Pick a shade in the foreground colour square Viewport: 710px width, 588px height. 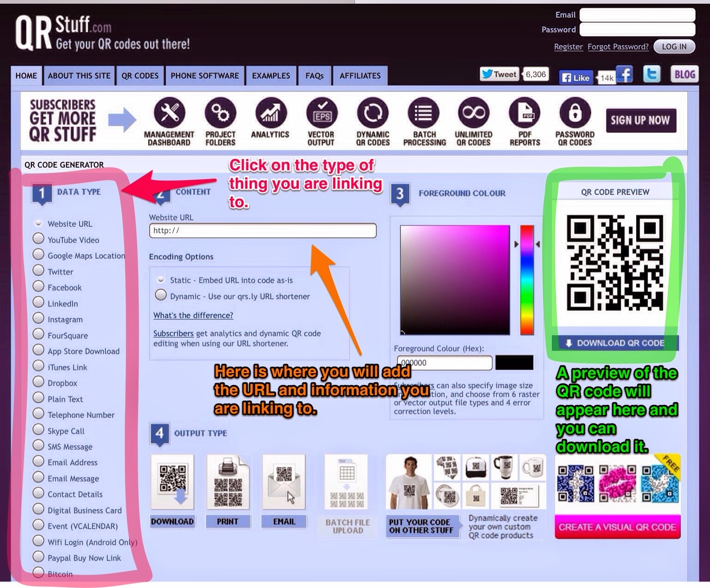click(x=455, y=279)
